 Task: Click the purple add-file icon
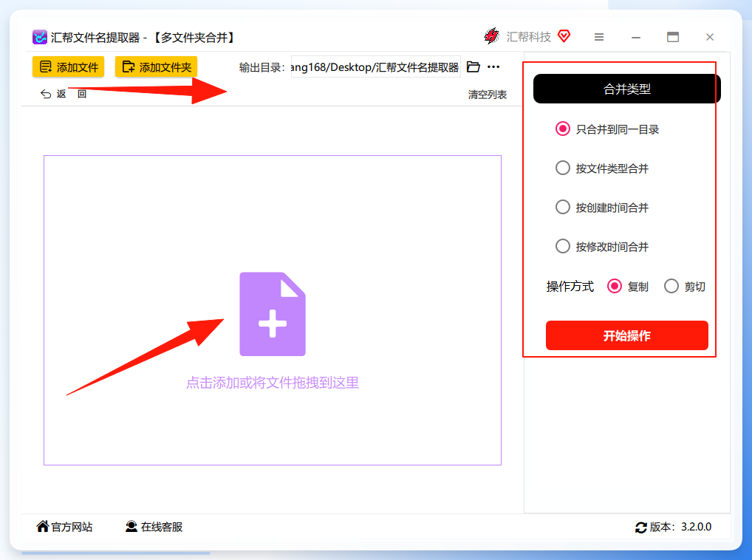coord(273,314)
